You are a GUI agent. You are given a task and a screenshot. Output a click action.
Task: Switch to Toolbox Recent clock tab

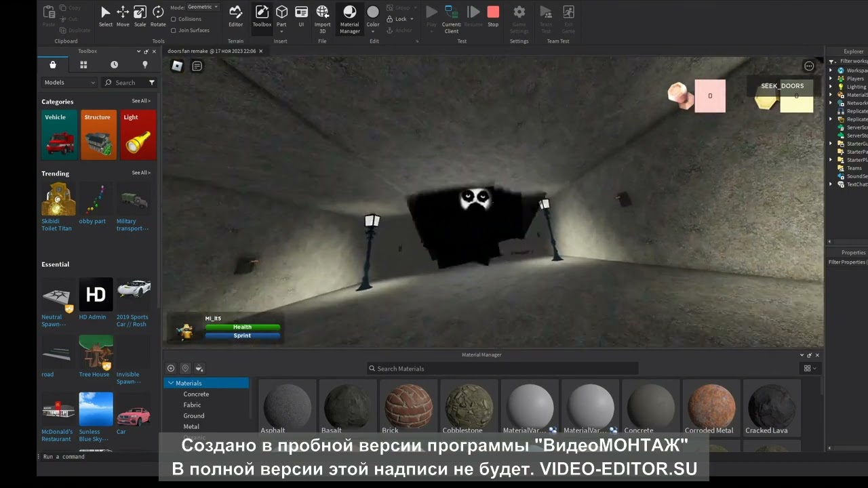(x=114, y=64)
